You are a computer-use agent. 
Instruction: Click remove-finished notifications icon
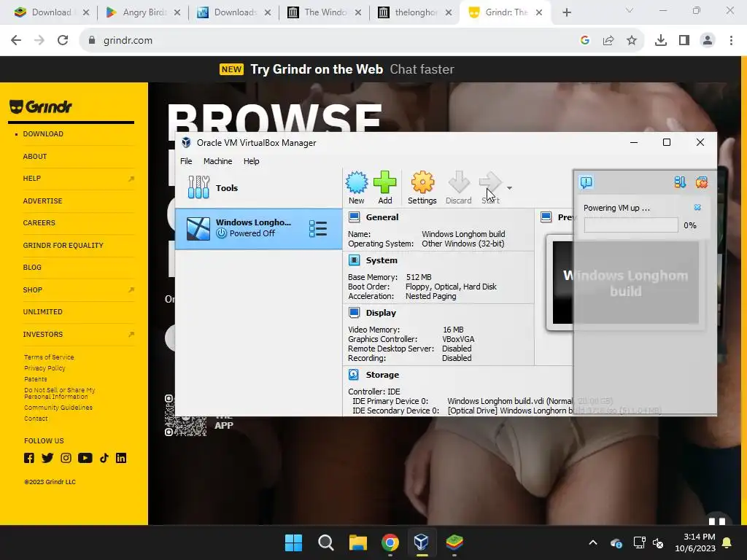pos(701,182)
